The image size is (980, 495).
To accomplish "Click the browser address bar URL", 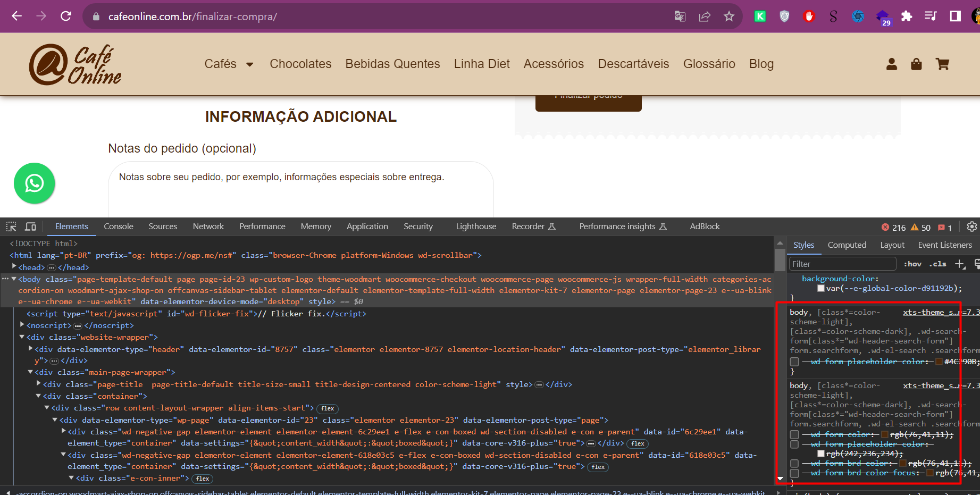I will pyautogui.click(x=192, y=16).
